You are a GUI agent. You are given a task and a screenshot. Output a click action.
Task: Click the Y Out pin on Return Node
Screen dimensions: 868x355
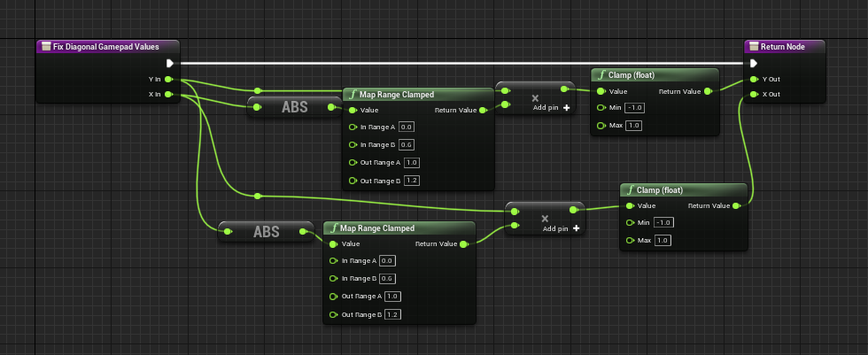[753, 79]
